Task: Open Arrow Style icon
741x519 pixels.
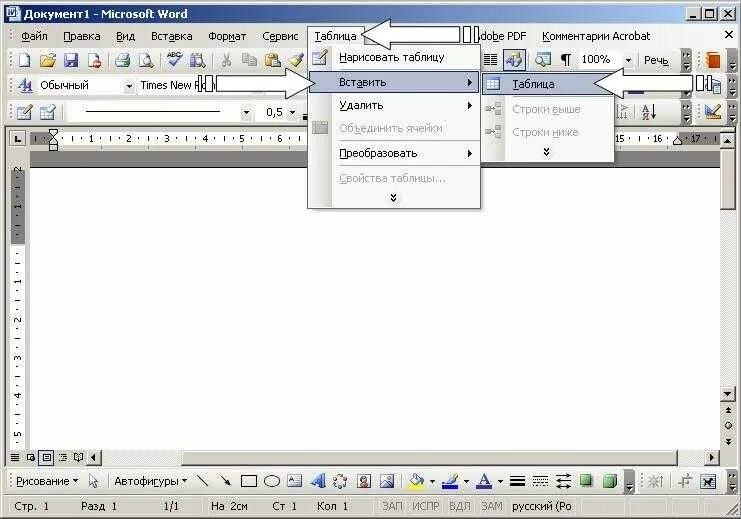Action: point(563,481)
